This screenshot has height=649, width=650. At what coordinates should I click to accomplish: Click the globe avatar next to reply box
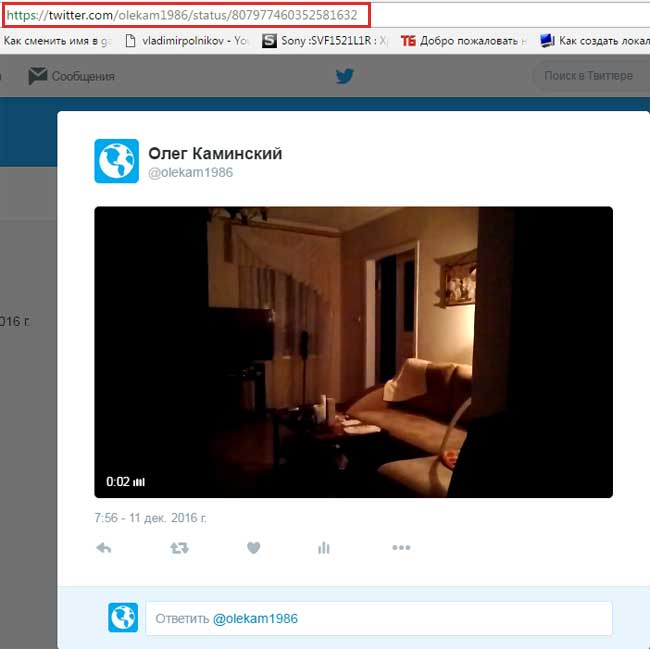[x=123, y=618]
